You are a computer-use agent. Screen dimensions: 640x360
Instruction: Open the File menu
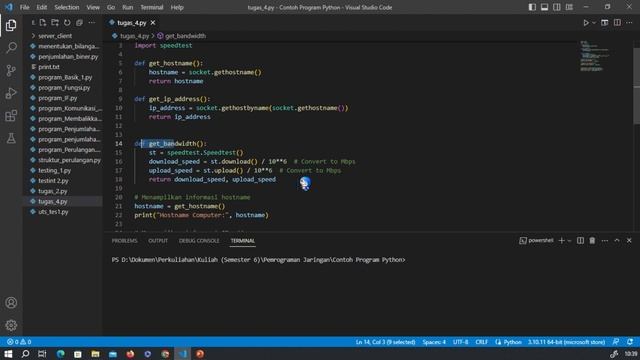(24, 7)
